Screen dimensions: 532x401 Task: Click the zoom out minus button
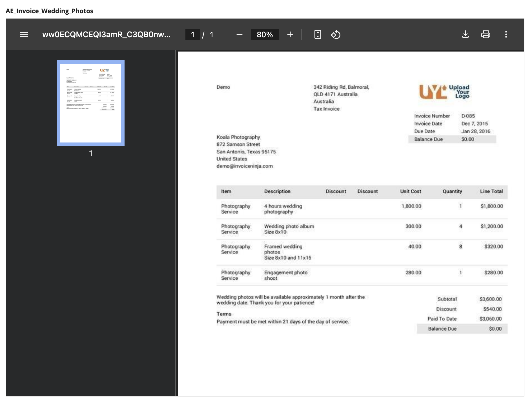click(239, 34)
